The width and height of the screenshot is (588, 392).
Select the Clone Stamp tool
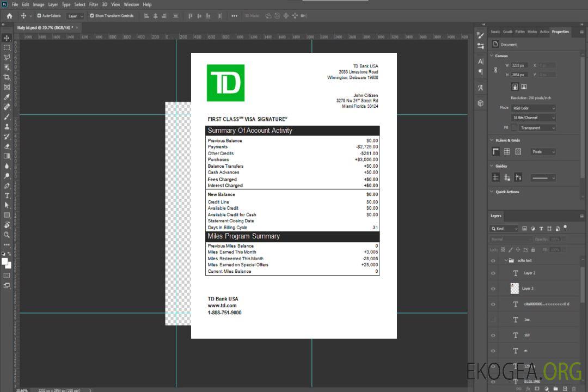point(7,126)
